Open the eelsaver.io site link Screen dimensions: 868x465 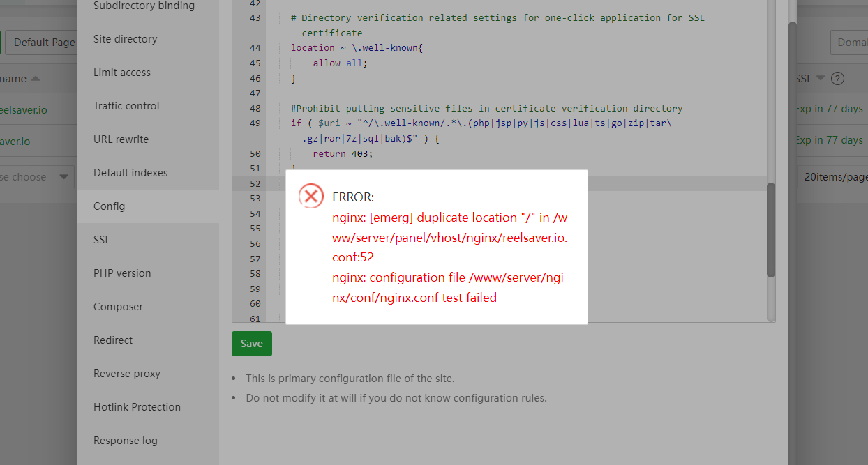click(x=24, y=109)
